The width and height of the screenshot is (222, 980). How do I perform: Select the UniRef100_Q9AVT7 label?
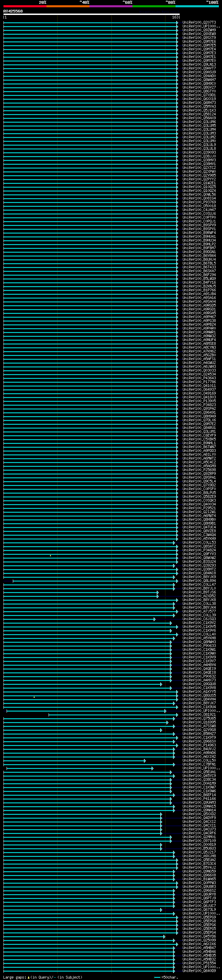[199, 68]
